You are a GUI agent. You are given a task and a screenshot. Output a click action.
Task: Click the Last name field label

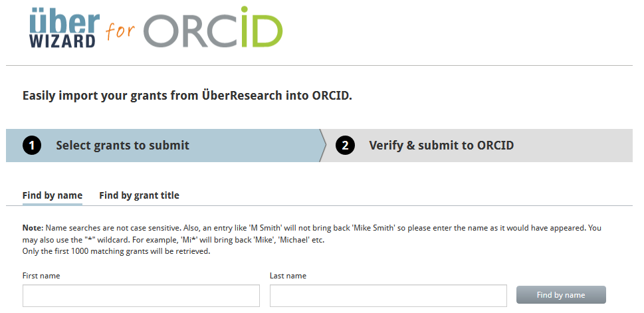[x=288, y=275]
